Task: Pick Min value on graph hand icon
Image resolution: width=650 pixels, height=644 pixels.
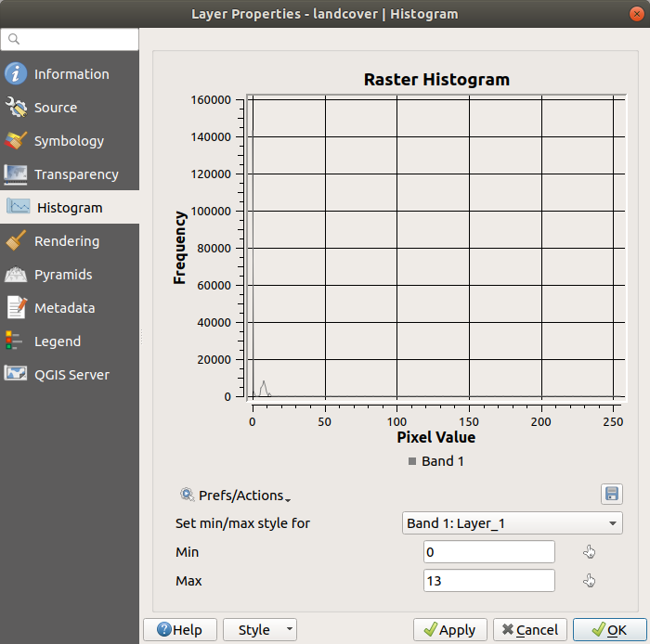Action: click(589, 552)
